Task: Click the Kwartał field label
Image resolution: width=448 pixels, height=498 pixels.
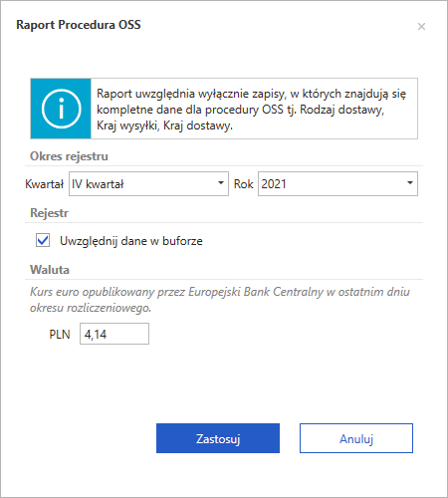Action: point(44,184)
